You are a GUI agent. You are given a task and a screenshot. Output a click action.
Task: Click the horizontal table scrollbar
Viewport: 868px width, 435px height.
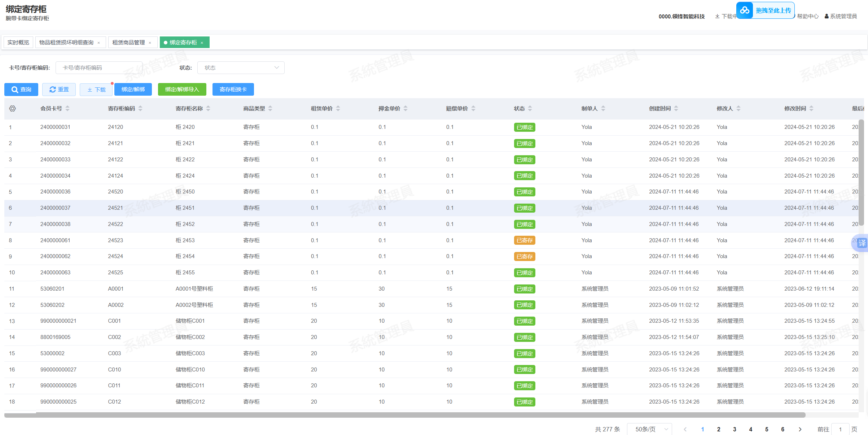[404, 415]
